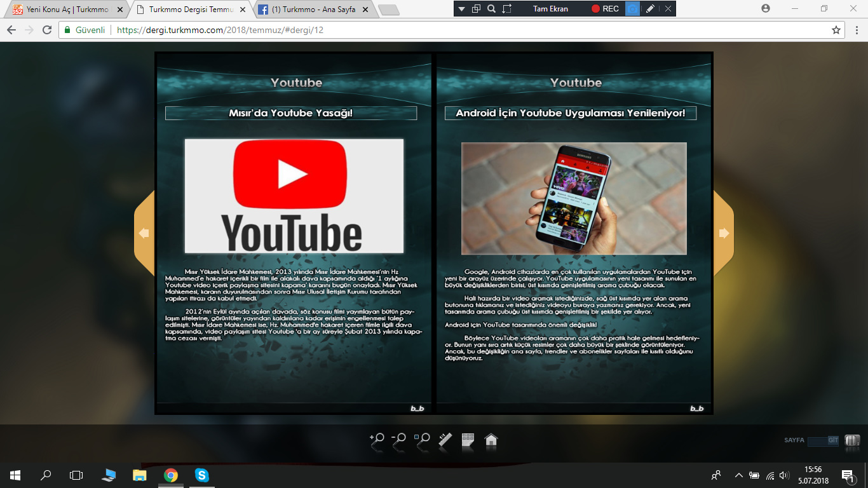Screen dimensions: 868x488
Task: Open Skype from the taskbar
Action: point(201,475)
